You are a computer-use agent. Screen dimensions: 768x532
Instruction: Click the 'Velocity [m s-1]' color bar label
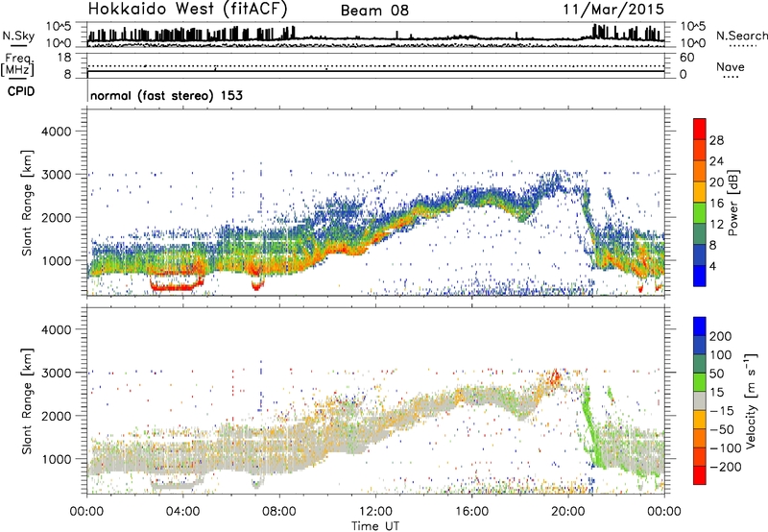[750, 400]
